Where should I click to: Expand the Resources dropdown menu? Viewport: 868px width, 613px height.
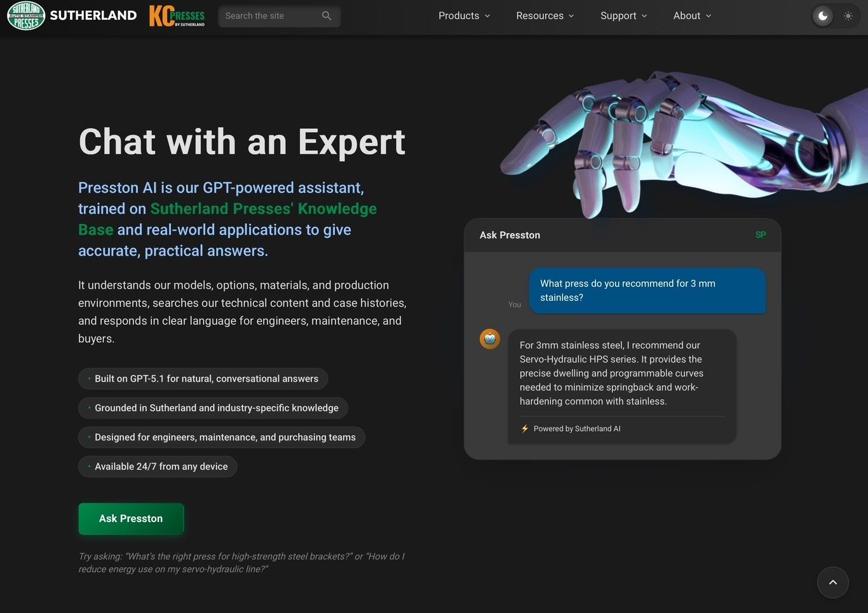point(545,16)
